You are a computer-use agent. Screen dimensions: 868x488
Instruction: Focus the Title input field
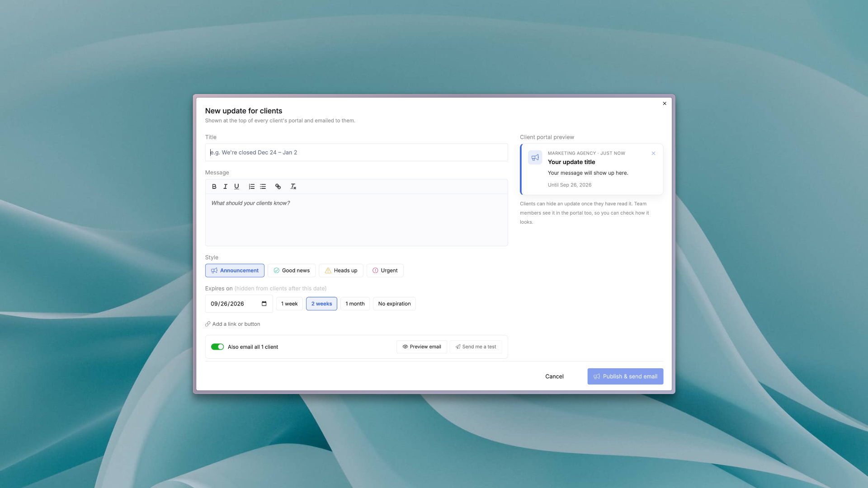357,152
